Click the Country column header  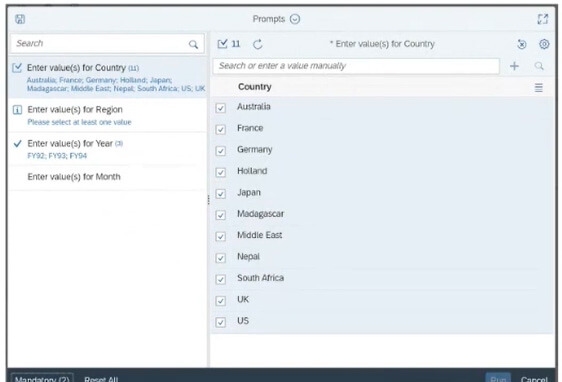[254, 87]
